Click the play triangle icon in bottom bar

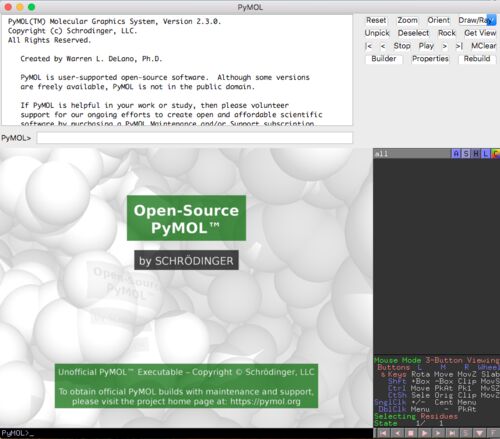click(425, 433)
